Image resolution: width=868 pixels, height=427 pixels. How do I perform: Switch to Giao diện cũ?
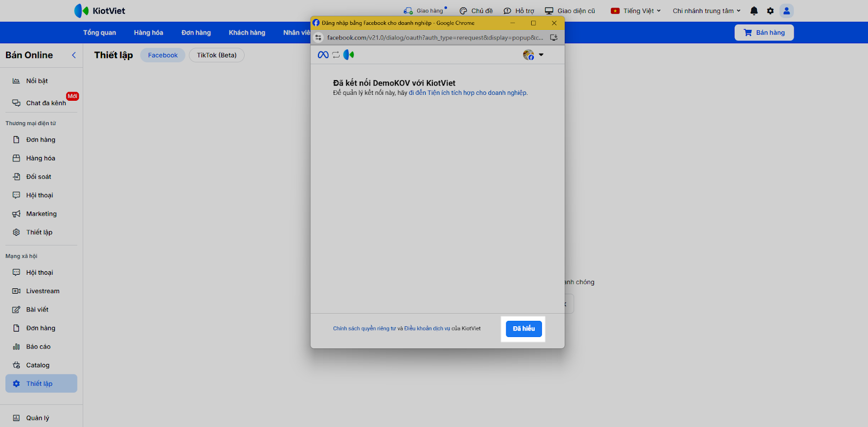(570, 11)
